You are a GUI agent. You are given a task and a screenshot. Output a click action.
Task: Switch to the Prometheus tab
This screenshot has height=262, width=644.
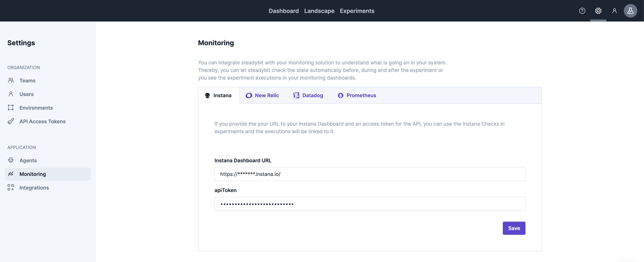click(x=357, y=95)
